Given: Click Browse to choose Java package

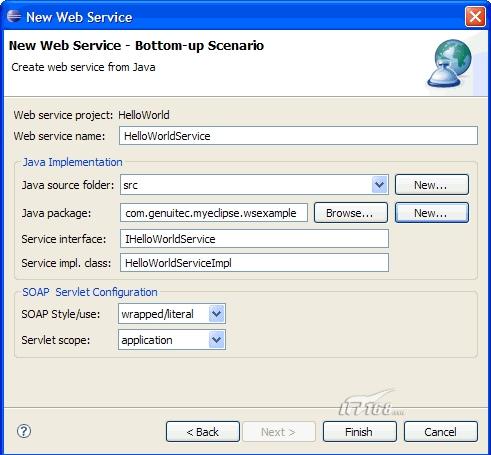Looking at the screenshot, I should coord(351,213).
